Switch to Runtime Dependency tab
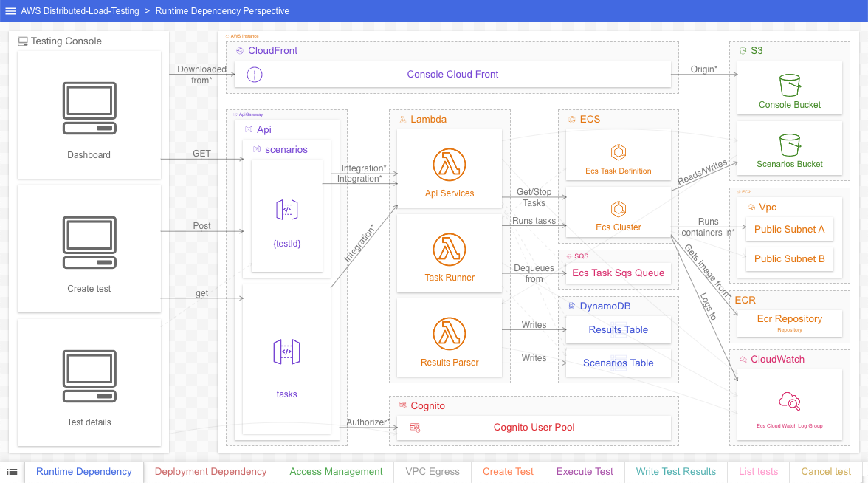 tap(84, 472)
